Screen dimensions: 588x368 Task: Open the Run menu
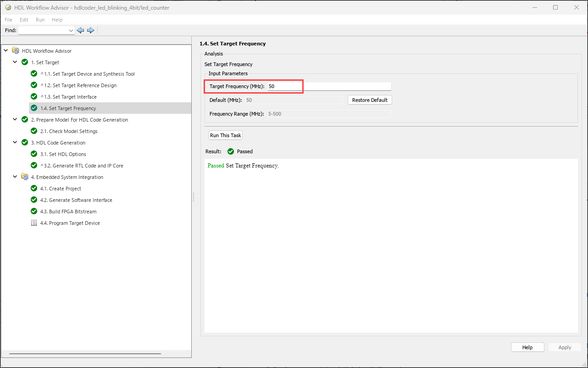(40, 20)
